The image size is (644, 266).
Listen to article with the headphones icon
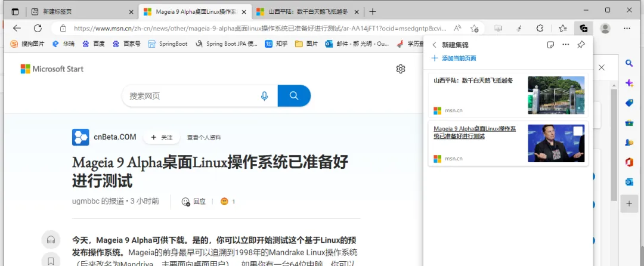coord(51,240)
